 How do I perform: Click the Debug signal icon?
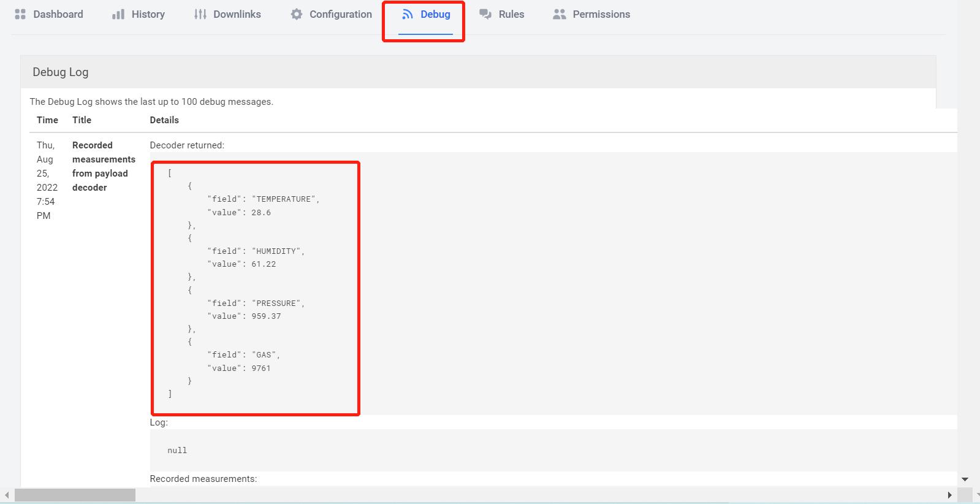point(408,14)
